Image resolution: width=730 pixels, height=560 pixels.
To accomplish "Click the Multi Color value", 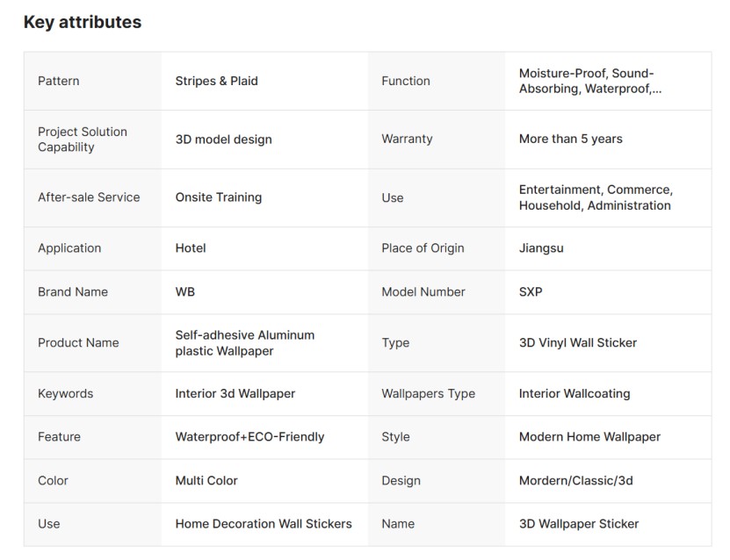I will [206, 481].
